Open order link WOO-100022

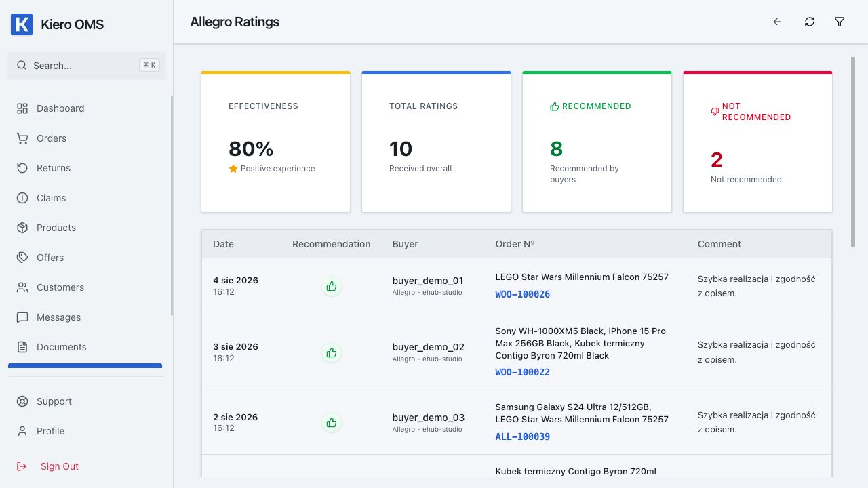tap(523, 372)
